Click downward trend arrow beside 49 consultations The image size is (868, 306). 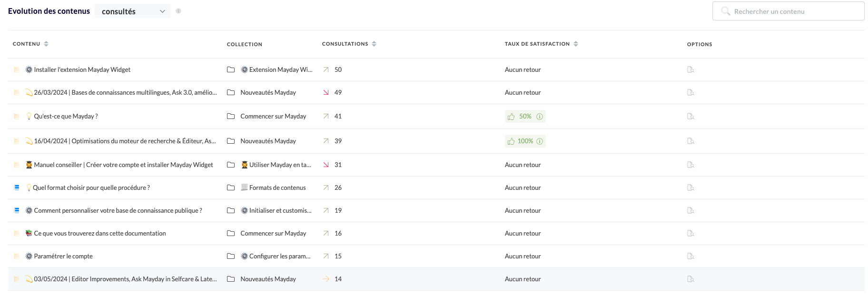326,92
